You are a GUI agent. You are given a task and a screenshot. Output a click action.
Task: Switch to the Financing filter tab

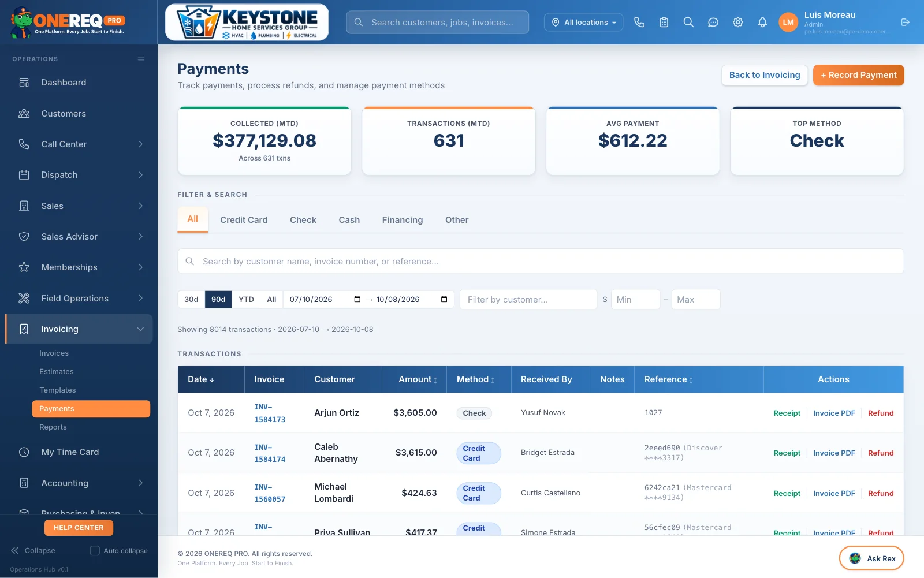[403, 220]
